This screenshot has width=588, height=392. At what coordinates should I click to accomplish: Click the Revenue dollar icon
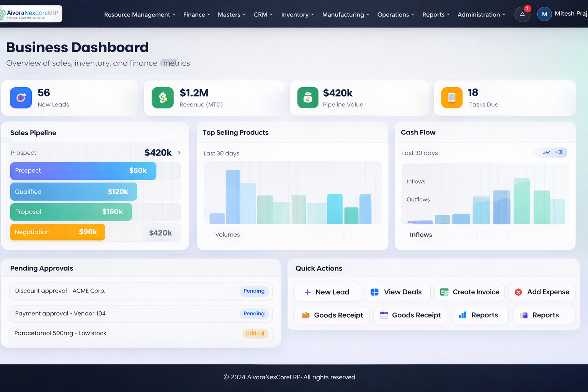point(163,98)
